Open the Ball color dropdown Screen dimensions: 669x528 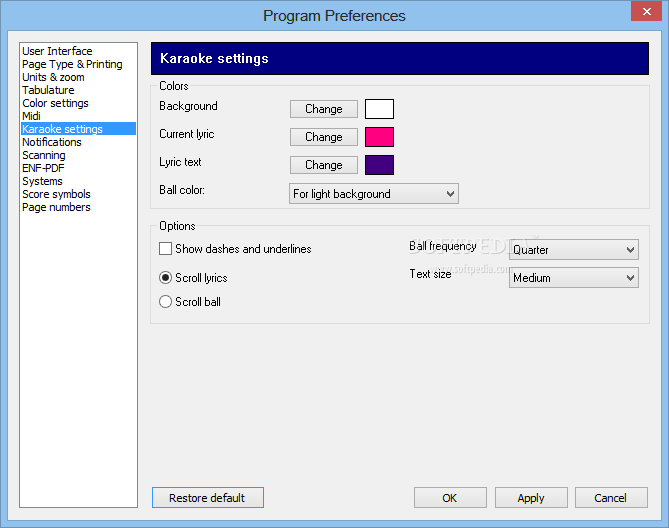pyautogui.click(x=374, y=194)
